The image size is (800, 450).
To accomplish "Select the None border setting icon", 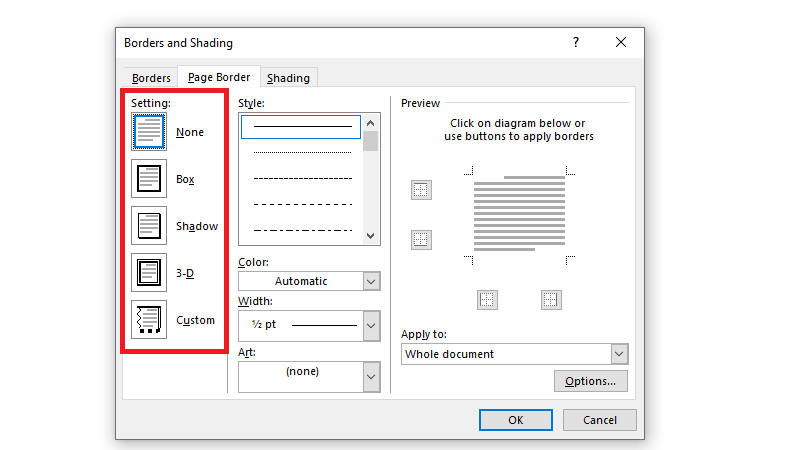I will pyautogui.click(x=149, y=132).
